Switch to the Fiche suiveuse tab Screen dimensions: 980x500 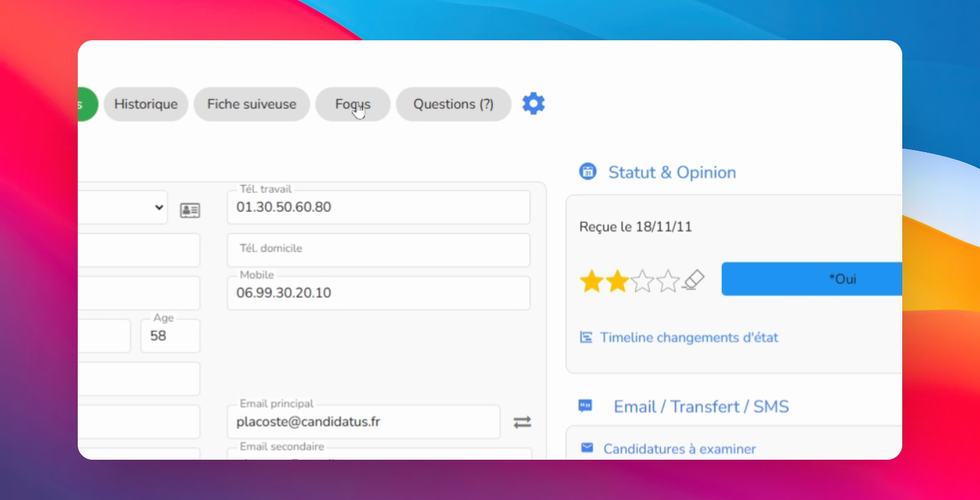click(251, 104)
